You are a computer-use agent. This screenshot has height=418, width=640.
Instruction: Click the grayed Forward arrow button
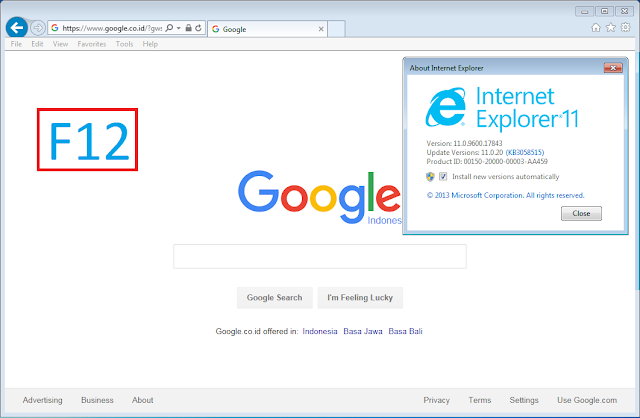(38, 28)
